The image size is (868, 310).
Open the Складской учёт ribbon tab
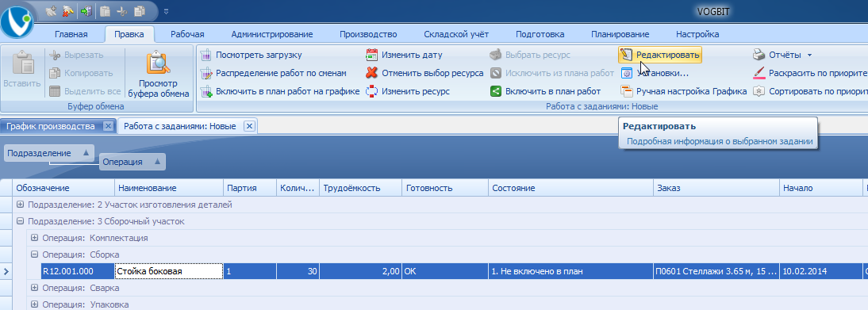point(456,34)
